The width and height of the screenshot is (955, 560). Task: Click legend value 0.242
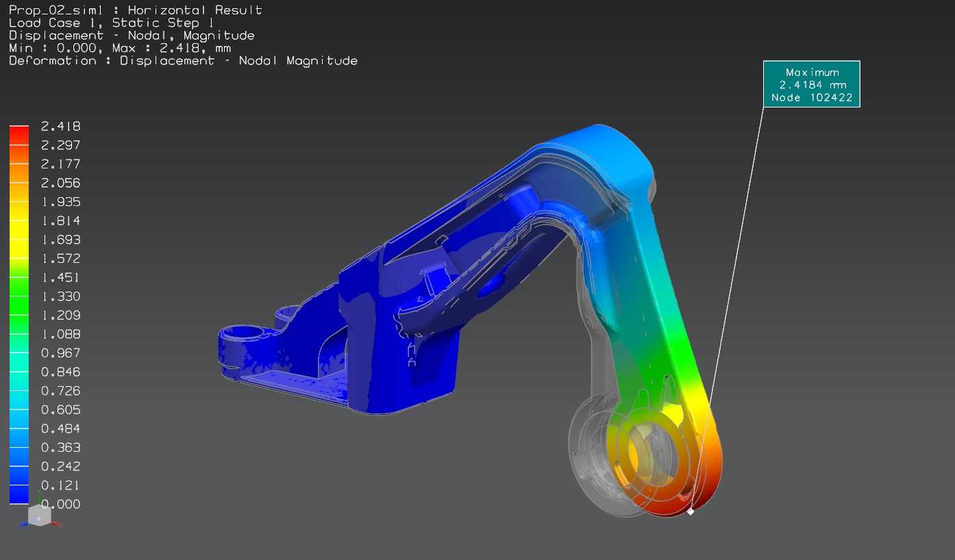pyautogui.click(x=60, y=466)
